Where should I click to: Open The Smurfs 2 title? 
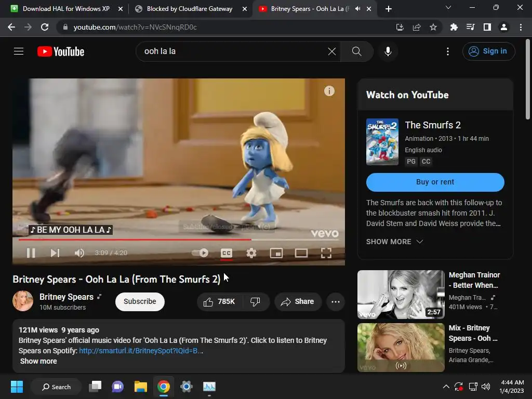pos(433,125)
